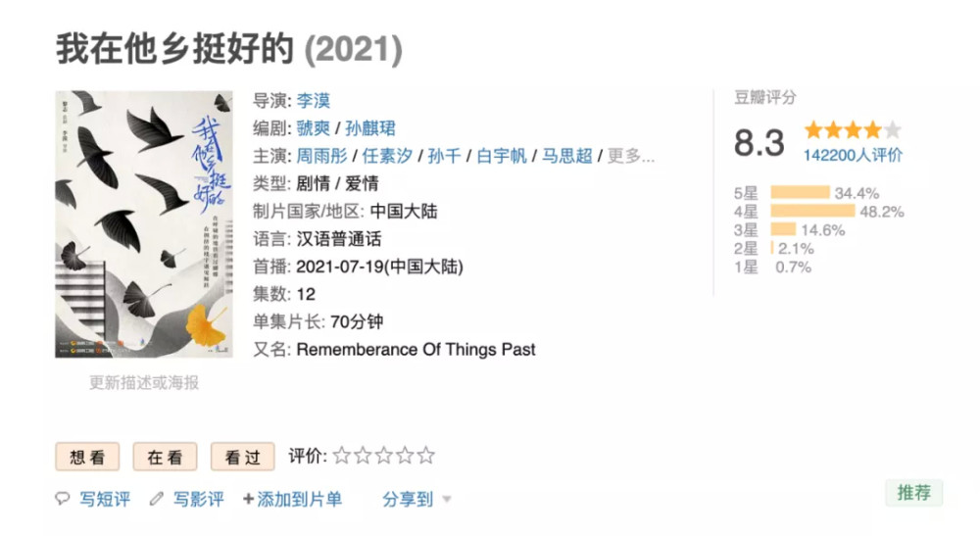
Task: Click the plus icon before 添加到片单
Action: pyautogui.click(x=248, y=499)
